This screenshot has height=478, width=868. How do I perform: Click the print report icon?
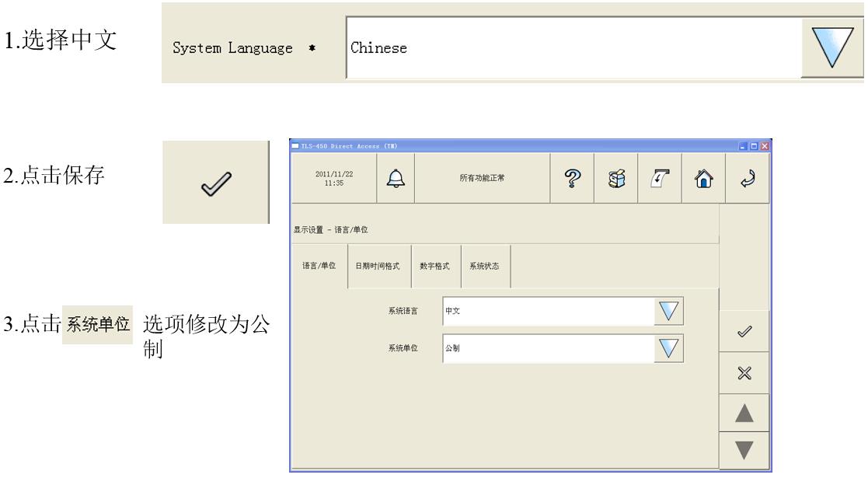point(659,178)
